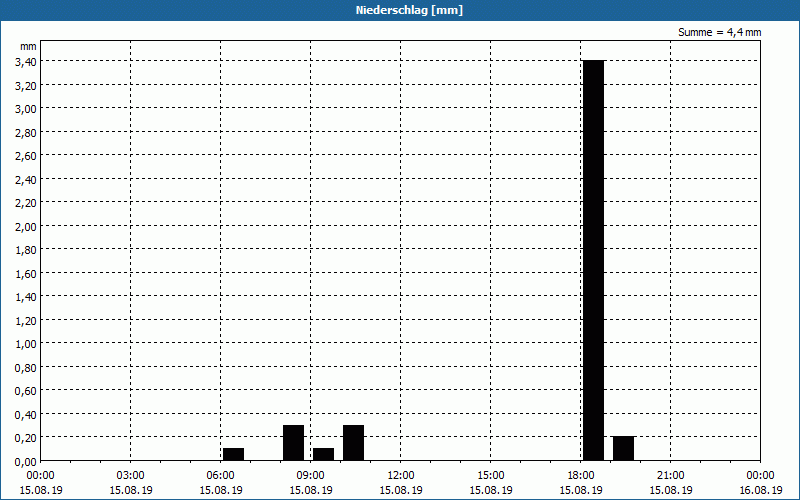This screenshot has height=500, width=800.
Task: Select the 0,20 mm bar after 19:00
Action: 623,448
